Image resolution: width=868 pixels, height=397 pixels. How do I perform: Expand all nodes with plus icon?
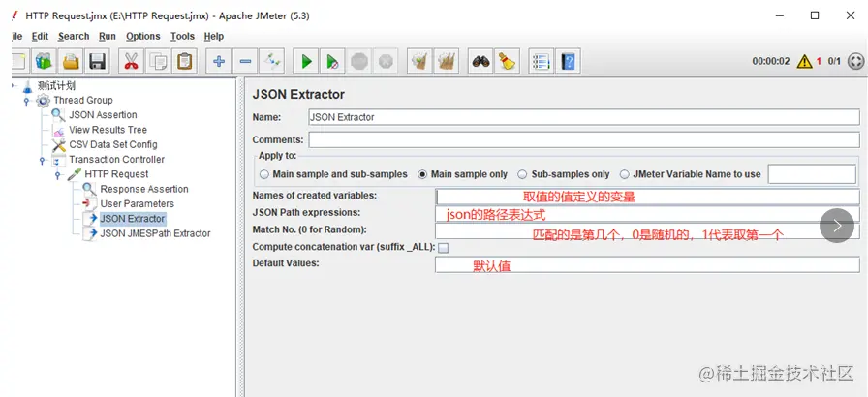point(218,61)
